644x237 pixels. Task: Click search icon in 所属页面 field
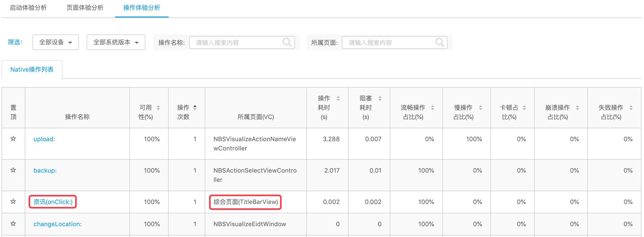(x=440, y=42)
